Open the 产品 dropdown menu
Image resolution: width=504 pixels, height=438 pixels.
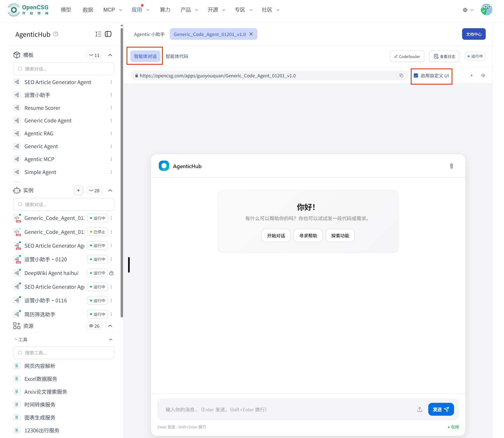189,10
